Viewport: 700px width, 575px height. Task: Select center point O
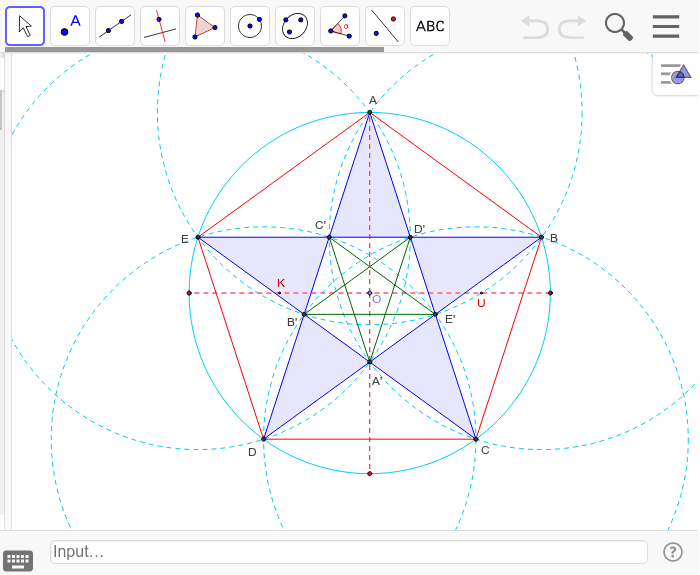[370, 293]
